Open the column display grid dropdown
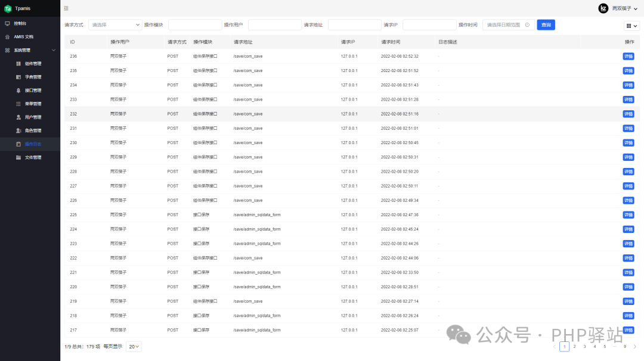This screenshot has width=644, height=361. click(x=631, y=26)
